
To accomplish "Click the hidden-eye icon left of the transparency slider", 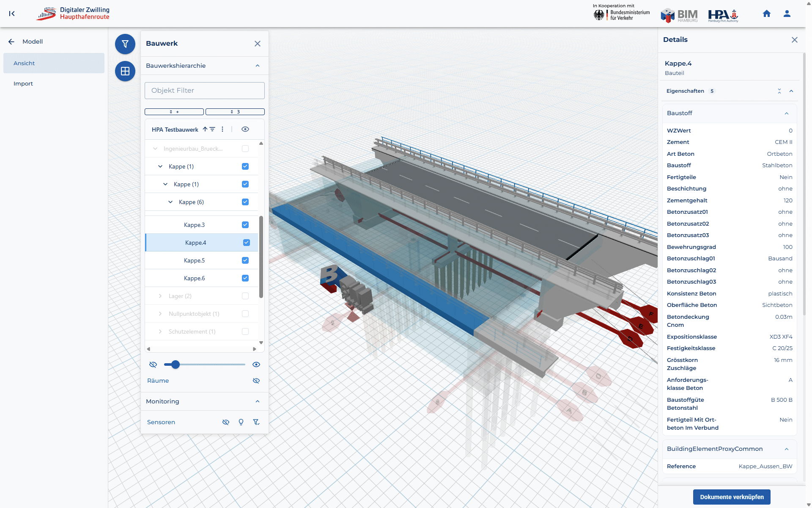I will tap(153, 364).
